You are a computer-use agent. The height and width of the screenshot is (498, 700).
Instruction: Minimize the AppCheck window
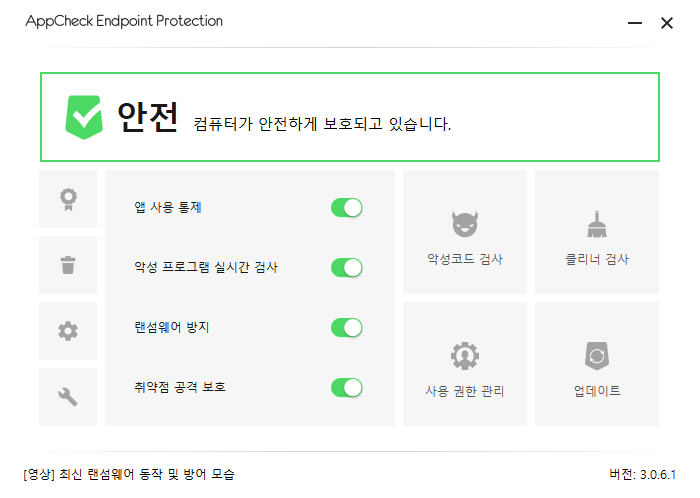click(635, 23)
